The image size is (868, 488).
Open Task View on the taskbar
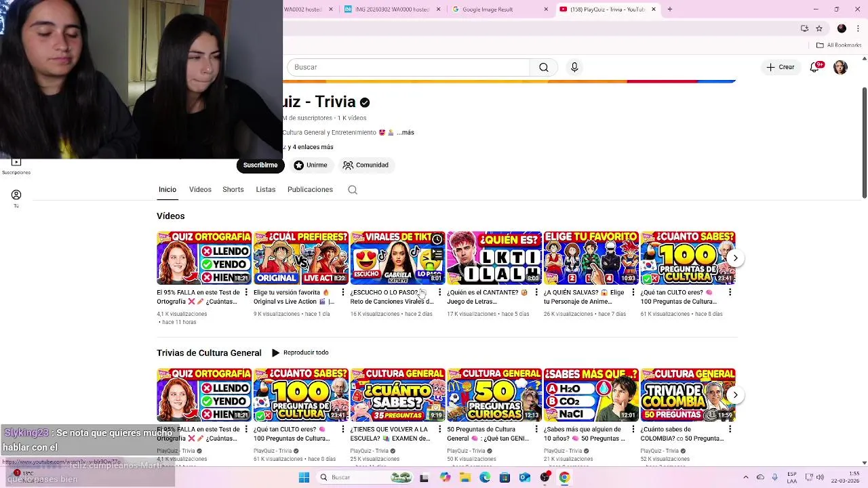pos(424,477)
